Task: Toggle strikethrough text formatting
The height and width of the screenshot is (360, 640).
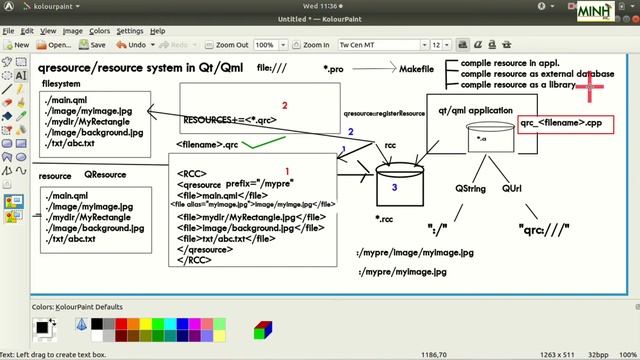Action: point(507,44)
